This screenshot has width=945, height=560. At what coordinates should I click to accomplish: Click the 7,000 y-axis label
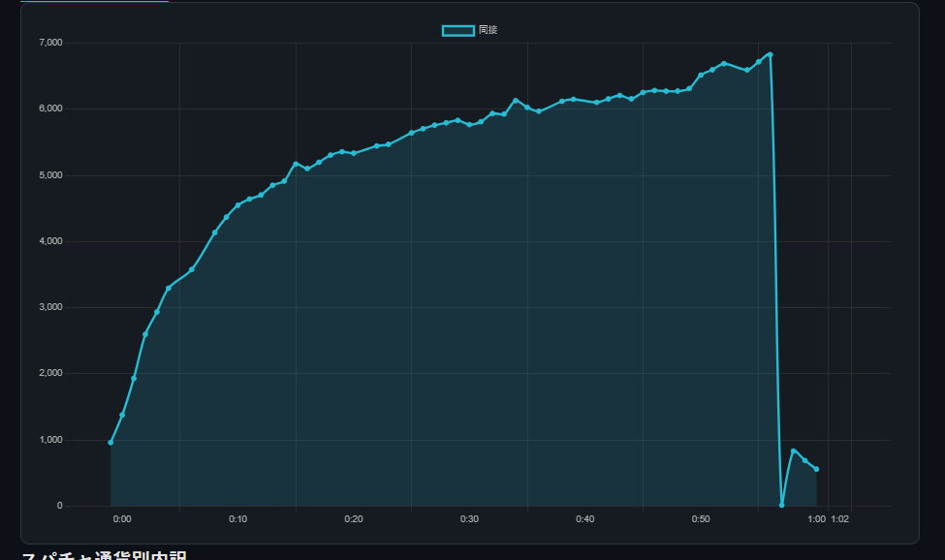(x=50, y=43)
